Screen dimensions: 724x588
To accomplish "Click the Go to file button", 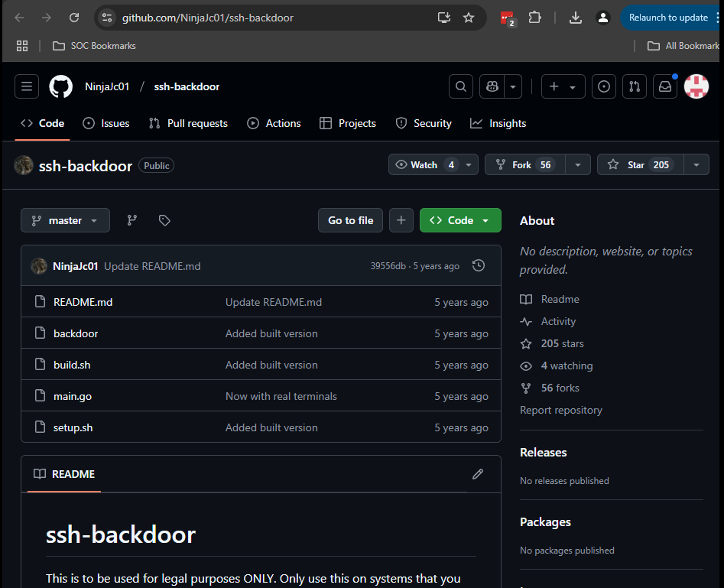I will [350, 220].
